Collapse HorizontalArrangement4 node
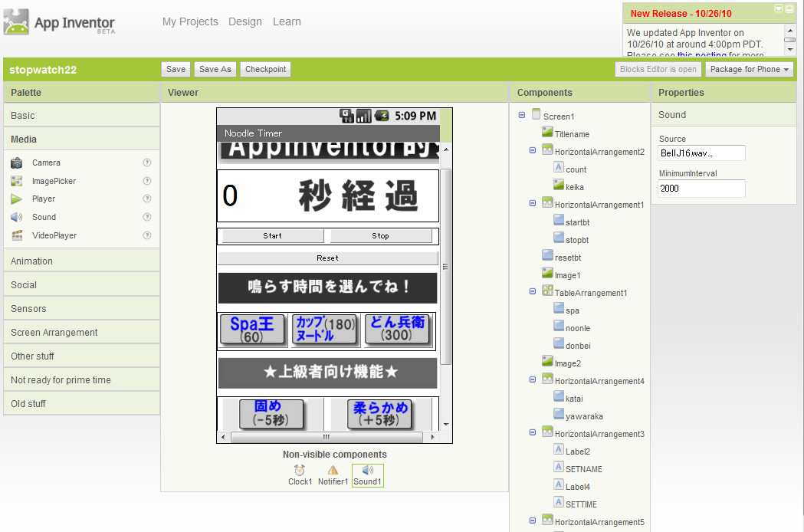The height and width of the screenshot is (532, 804). point(533,379)
